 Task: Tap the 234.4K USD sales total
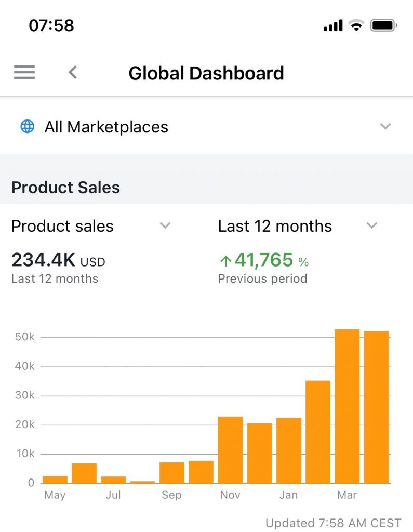point(58,260)
